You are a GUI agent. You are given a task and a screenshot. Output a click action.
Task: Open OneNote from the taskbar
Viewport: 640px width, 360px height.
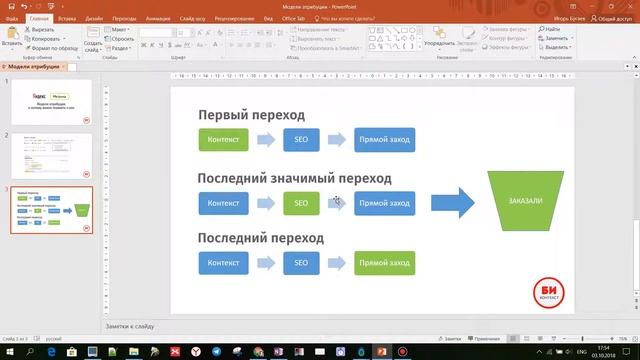(278, 351)
